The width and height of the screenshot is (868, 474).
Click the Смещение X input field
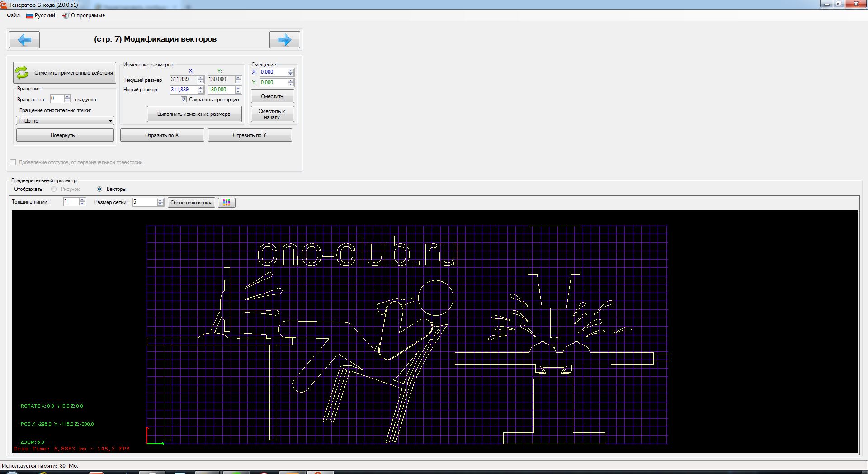(x=274, y=72)
